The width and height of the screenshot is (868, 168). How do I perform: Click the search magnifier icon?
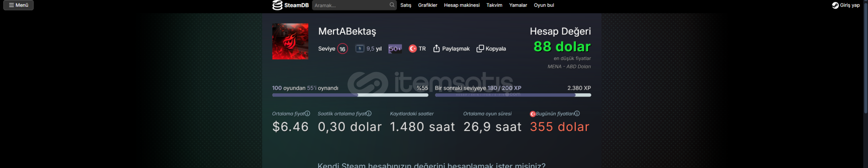[x=392, y=5]
